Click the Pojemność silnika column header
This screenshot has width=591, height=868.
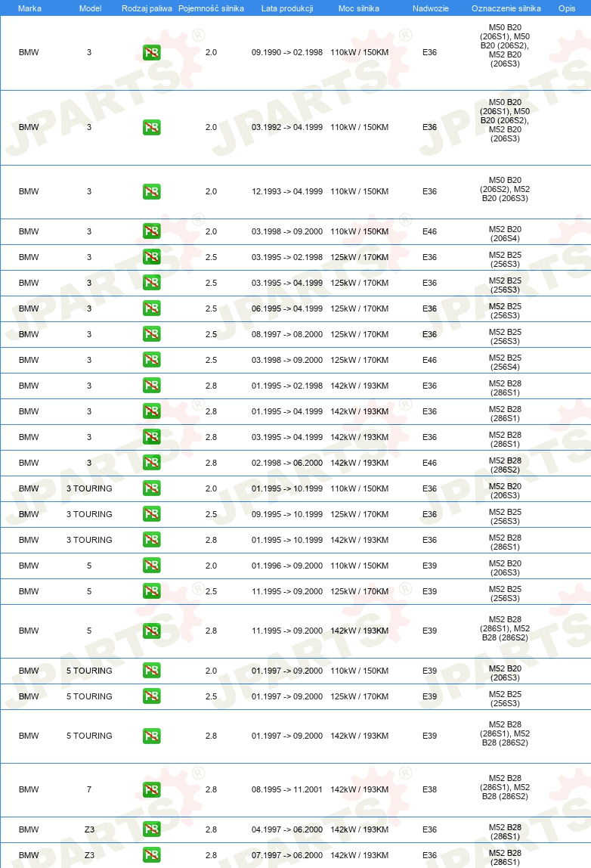point(211,8)
